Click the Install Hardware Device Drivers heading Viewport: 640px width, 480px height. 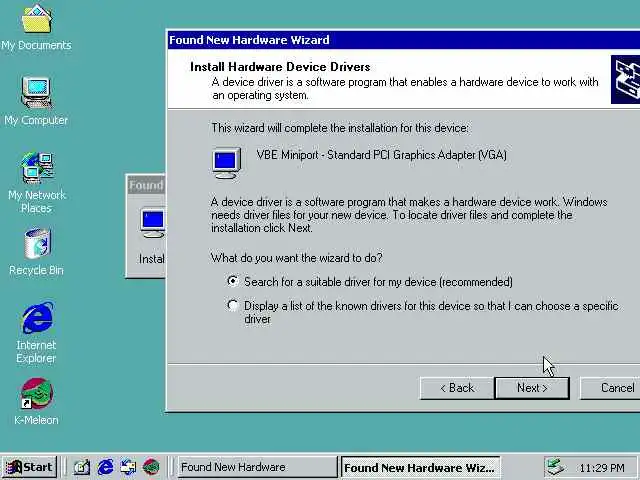click(280, 67)
